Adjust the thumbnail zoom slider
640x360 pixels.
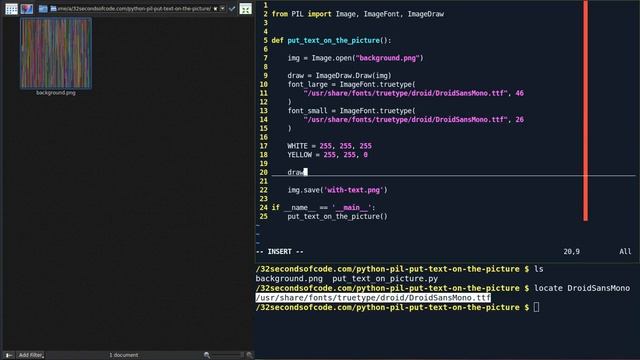(x=228, y=355)
